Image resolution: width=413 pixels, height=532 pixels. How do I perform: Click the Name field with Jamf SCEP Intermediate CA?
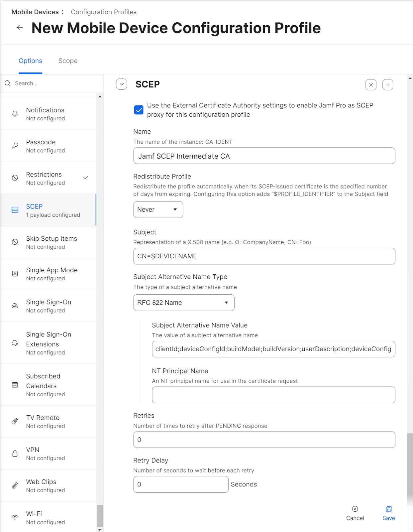[264, 156]
